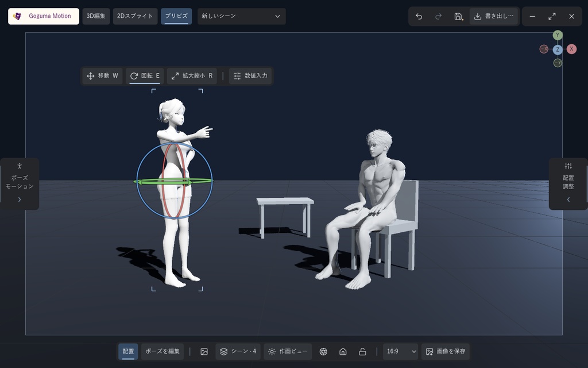Click the sliders icon on right panel
This screenshot has width=588, height=368.
coord(568,166)
